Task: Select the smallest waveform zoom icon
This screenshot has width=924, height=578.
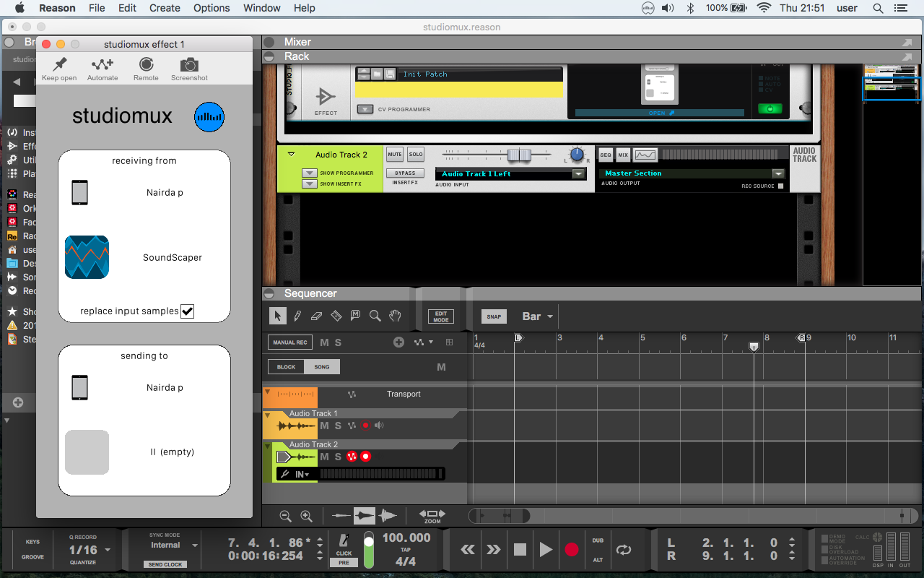Action: (341, 516)
